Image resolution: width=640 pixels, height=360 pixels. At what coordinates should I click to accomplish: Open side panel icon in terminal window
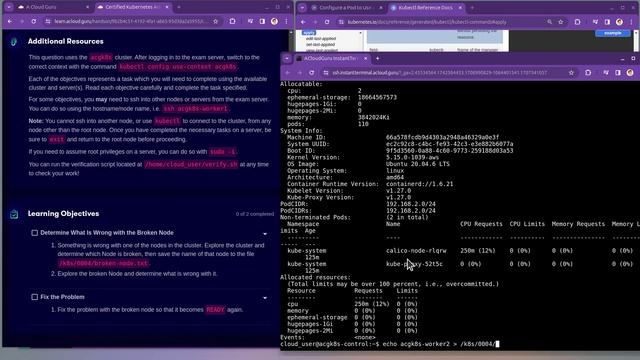click(618, 73)
